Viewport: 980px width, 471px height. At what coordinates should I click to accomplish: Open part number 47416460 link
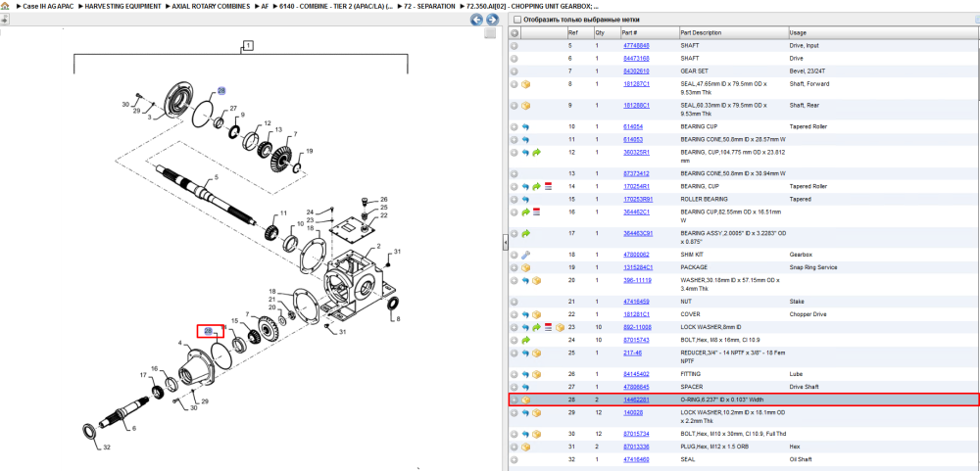636,459
